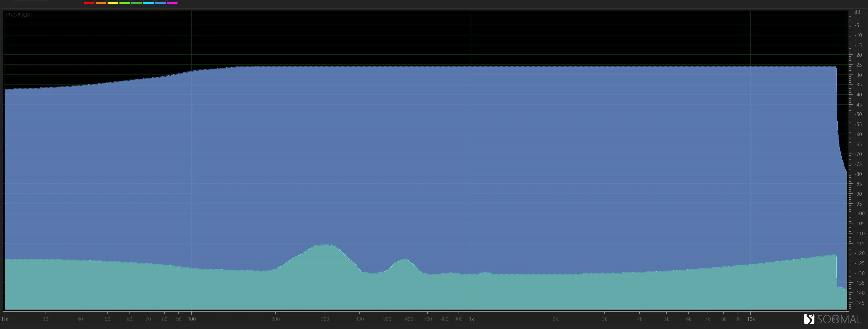Click the '-145' dB scale label
Image resolution: width=868 pixels, height=329 pixels.
[x=859, y=303]
